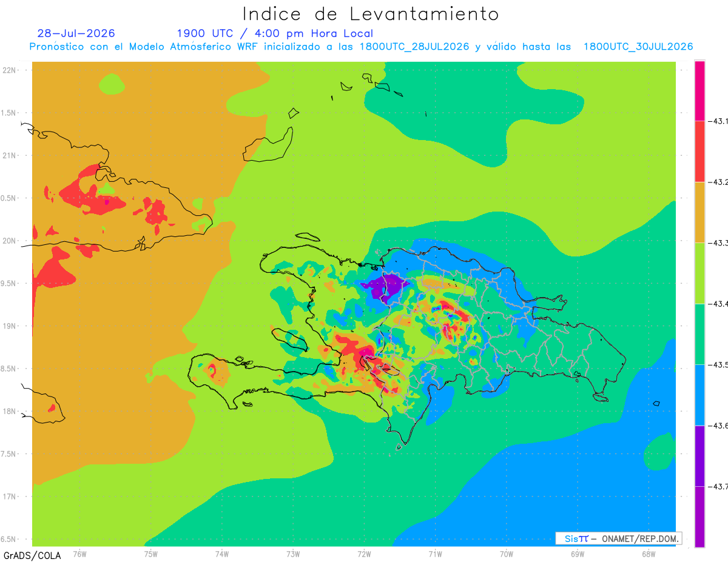Click the 21N latitude axis label
The width and height of the screenshot is (728, 562).
9,155
